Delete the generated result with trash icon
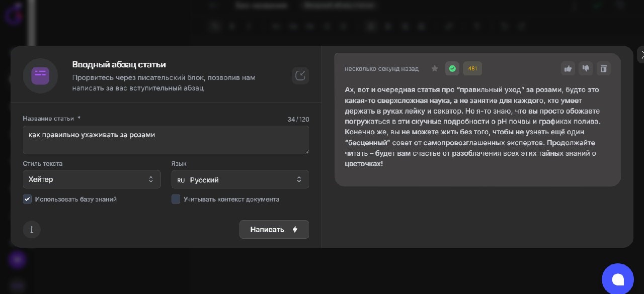This screenshot has width=644, height=294. tap(604, 68)
